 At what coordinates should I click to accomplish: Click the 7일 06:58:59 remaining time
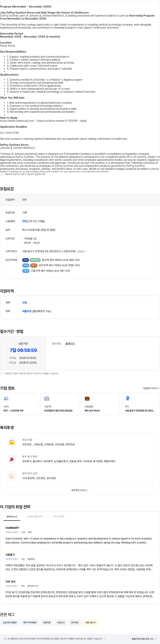[x=23, y=350]
